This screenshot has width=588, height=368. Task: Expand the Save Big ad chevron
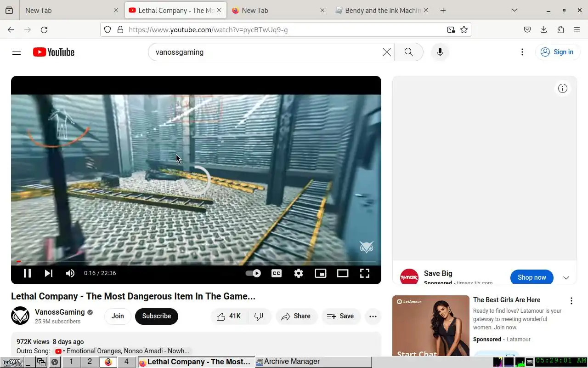point(566,278)
